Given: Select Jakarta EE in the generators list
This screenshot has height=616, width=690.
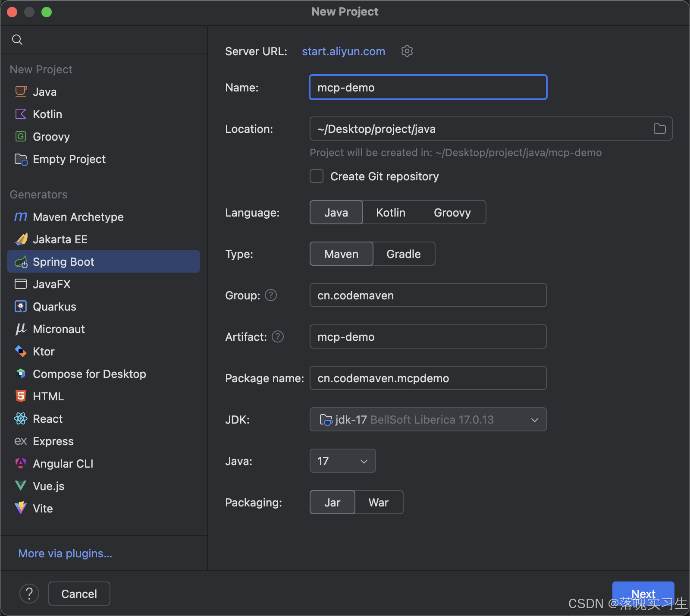Looking at the screenshot, I should [x=103, y=239].
